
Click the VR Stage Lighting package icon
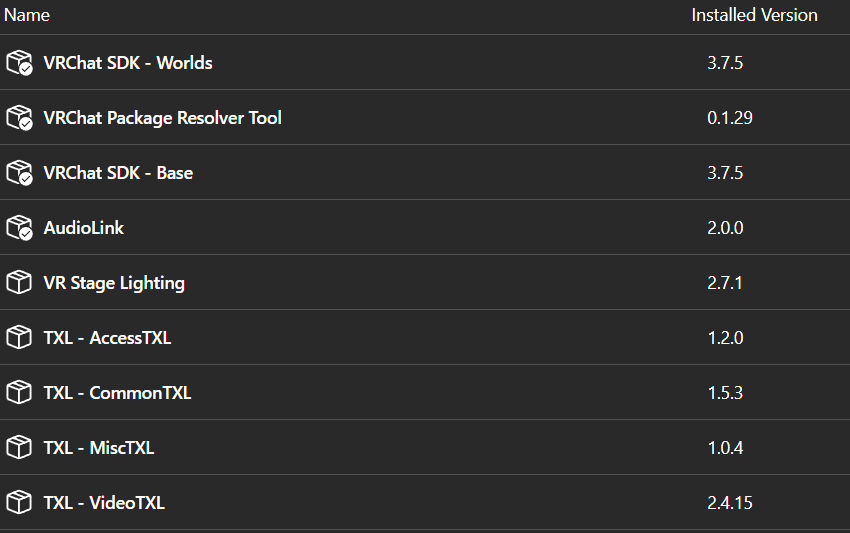coord(19,283)
